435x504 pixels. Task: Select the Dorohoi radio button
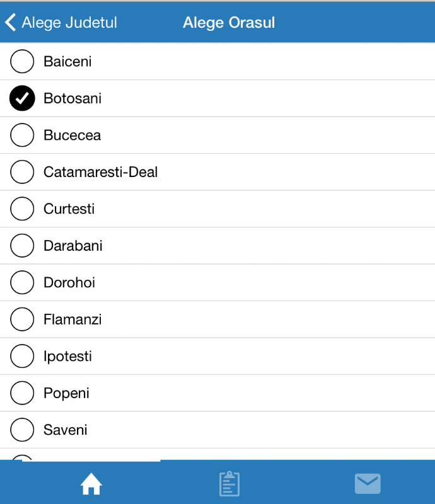[22, 282]
